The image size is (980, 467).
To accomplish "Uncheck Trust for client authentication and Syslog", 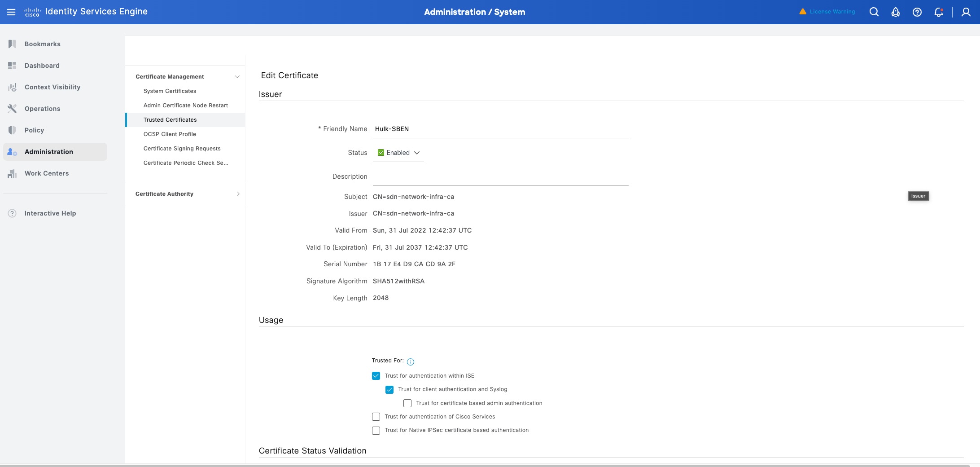I will tap(389, 389).
